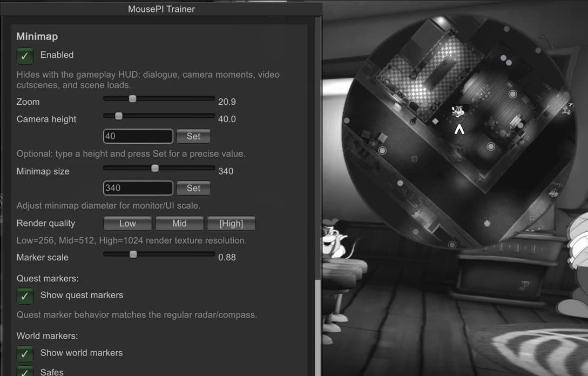Click Set button for camera height
The image size is (588, 376).
193,136
